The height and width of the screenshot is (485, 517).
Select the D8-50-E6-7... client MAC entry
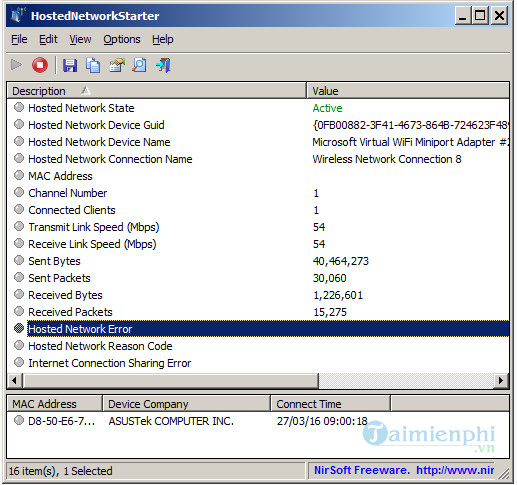pyautogui.click(x=62, y=421)
